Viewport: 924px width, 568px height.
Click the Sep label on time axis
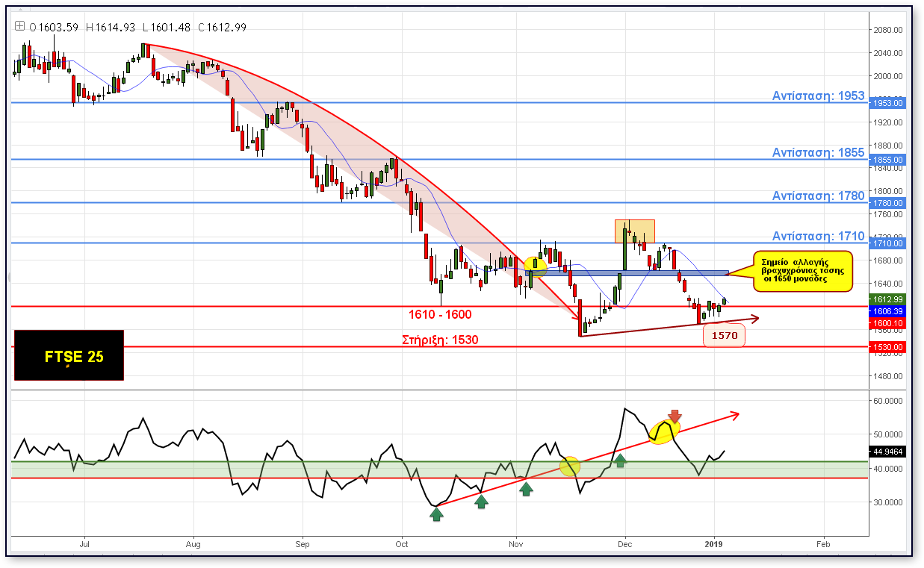click(302, 544)
